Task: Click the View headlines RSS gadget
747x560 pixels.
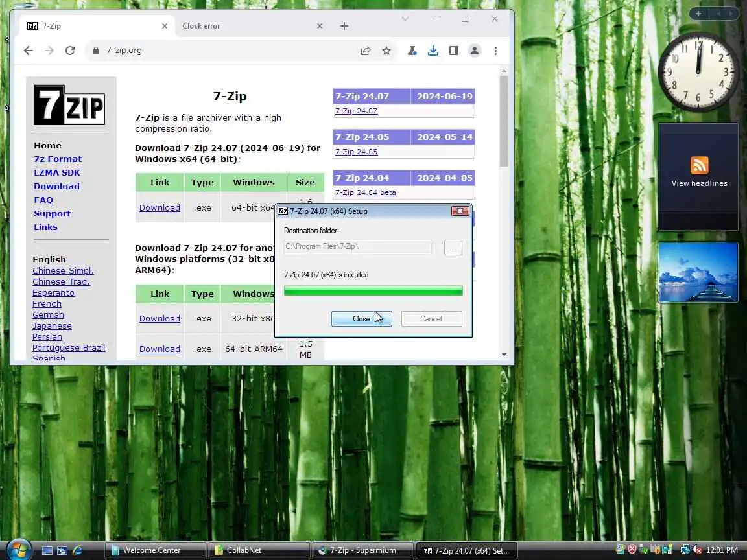Action: tap(698, 177)
